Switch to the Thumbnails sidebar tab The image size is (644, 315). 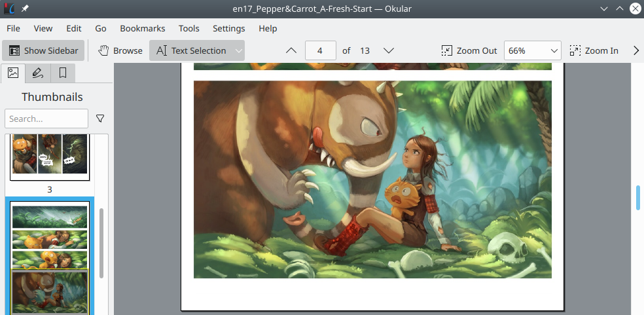tap(13, 73)
